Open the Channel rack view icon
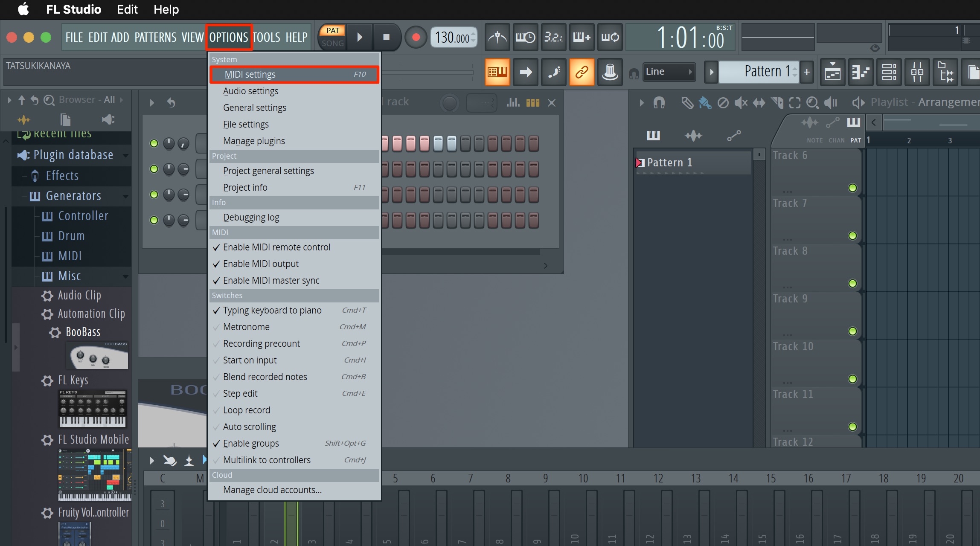This screenshot has width=980, height=546. tap(889, 72)
